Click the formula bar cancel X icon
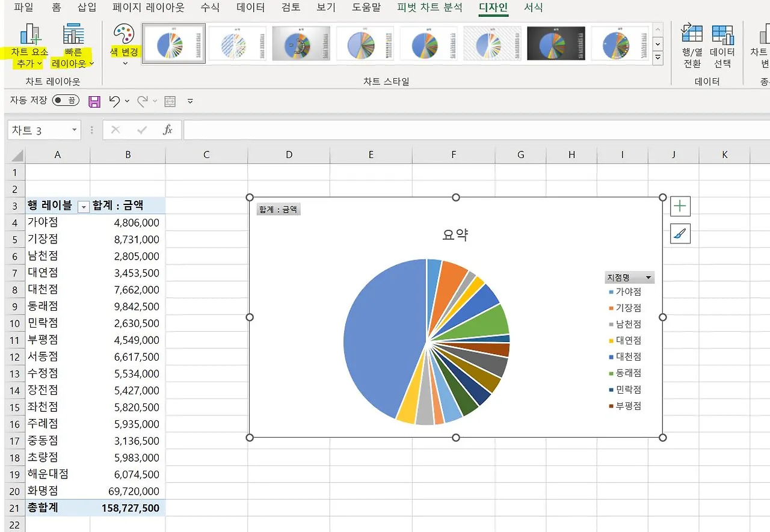770x532 pixels. 115,130
